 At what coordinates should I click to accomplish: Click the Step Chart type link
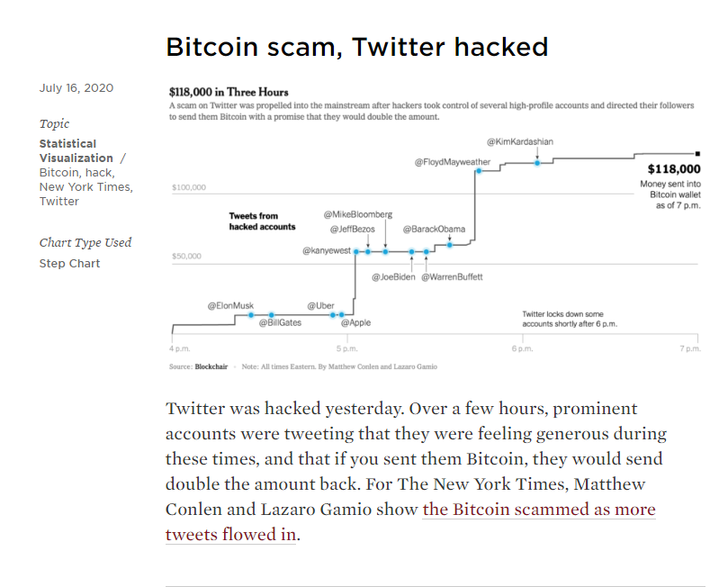click(69, 263)
